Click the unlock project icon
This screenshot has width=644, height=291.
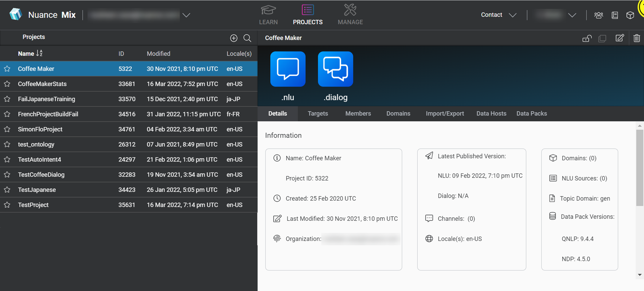click(587, 38)
